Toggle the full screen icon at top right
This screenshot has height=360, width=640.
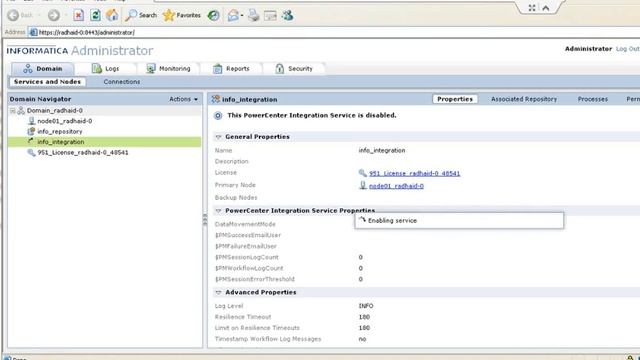(x=531, y=8)
